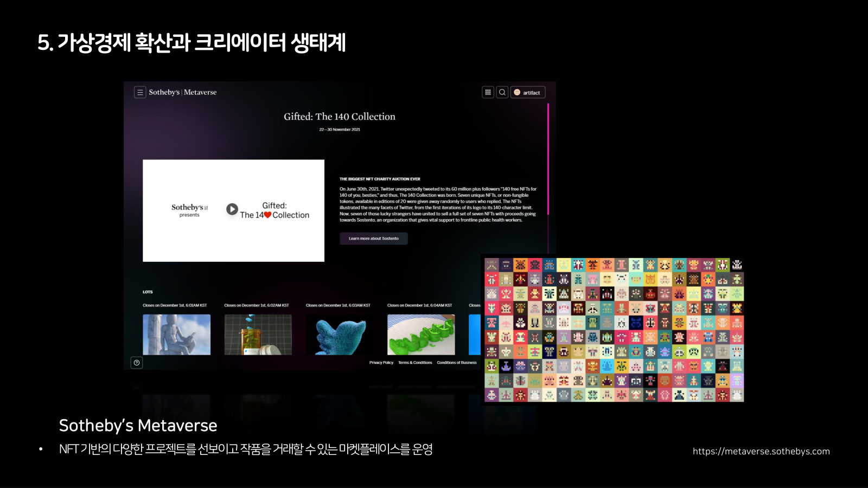Viewport: 868px width, 488px height.
Task: Click the Gifted: The 140 Collection heading
Action: point(340,117)
